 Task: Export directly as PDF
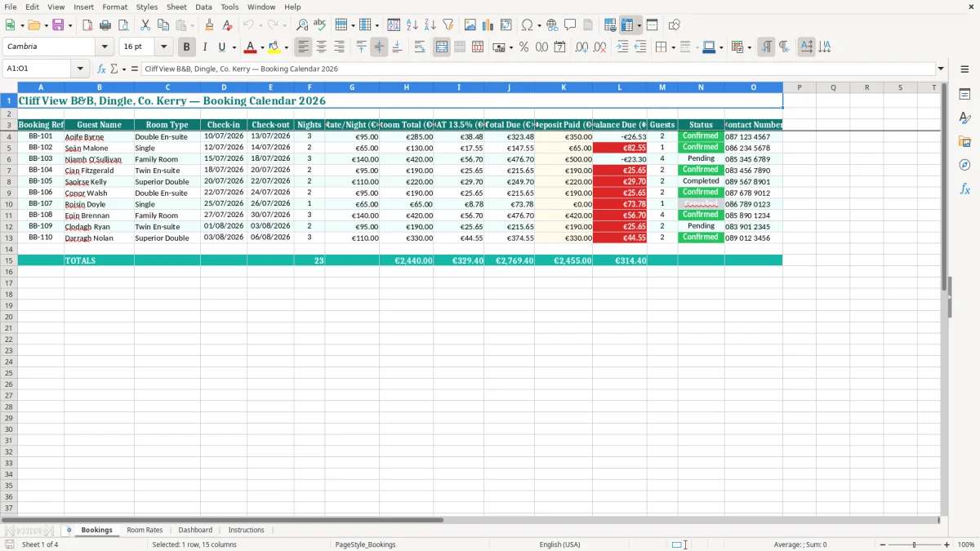pyautogui.click(x=87, y=25)
